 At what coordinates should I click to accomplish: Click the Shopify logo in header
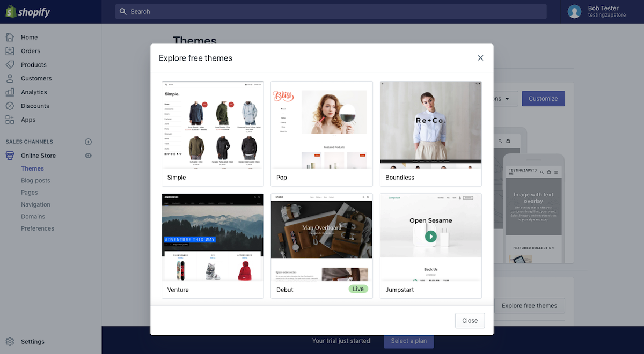28,12
